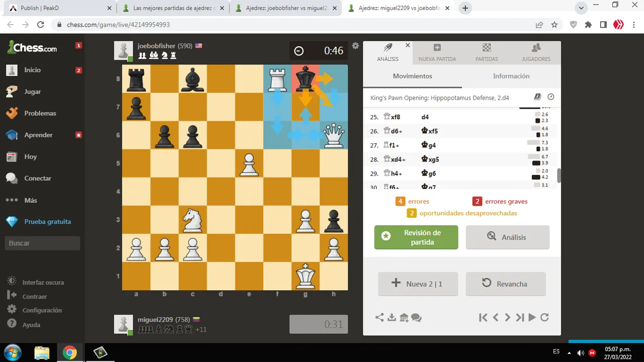
Task: Collapse sidebar with Contraer
Action: 34,296
